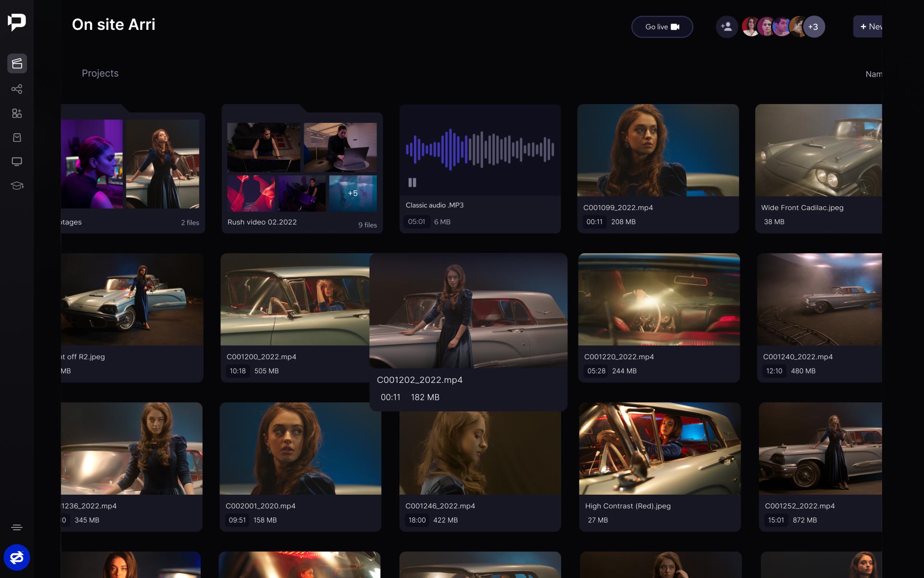Click the 18:00 duration badge
Screen dimensions: 924x578
pyautogui.click(x=417, y=520)
